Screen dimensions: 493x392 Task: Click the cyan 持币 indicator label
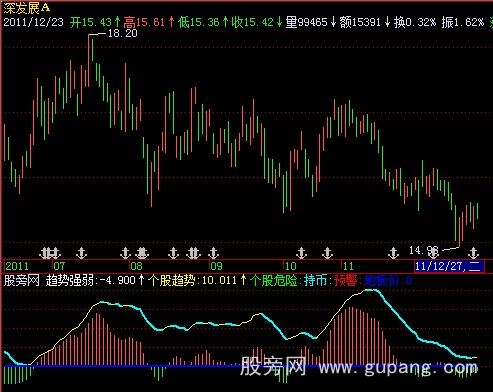(315, 280)
